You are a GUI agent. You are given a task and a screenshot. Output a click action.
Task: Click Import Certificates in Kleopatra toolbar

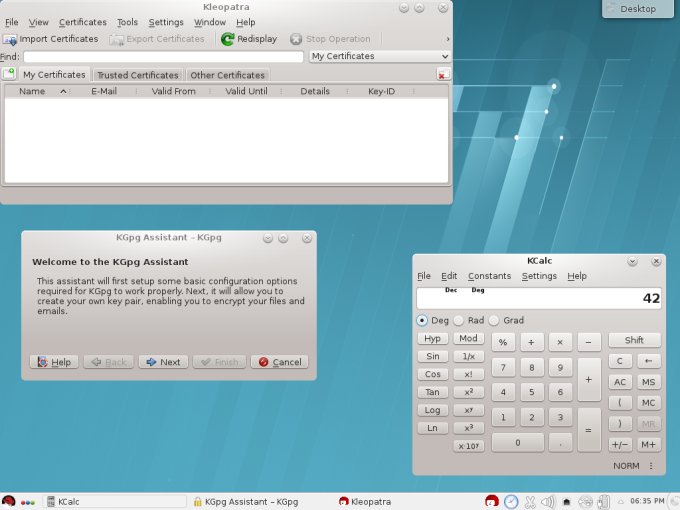(51, 39)
